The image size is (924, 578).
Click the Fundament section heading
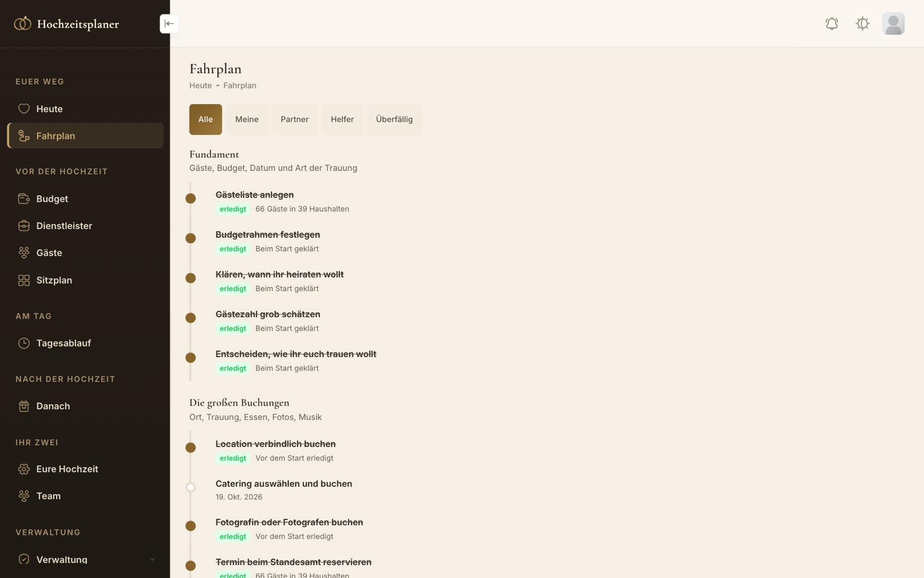[214, 154]
